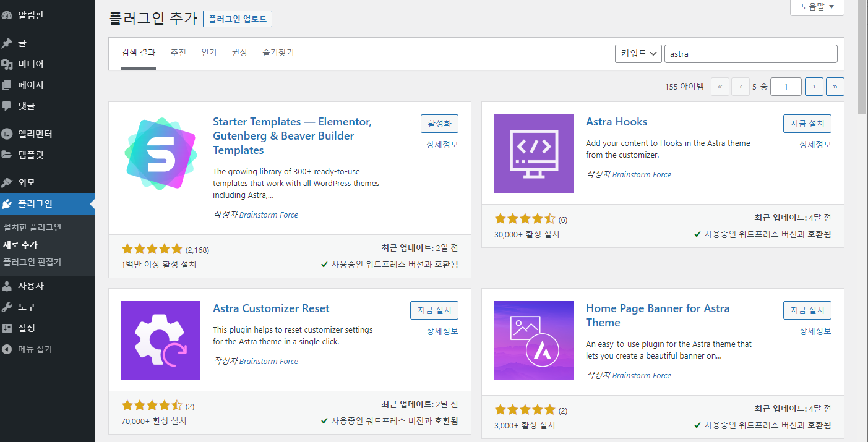
Task: Click the 사용자 user icon
Action: pyautogui.click(x=7, y=286)
